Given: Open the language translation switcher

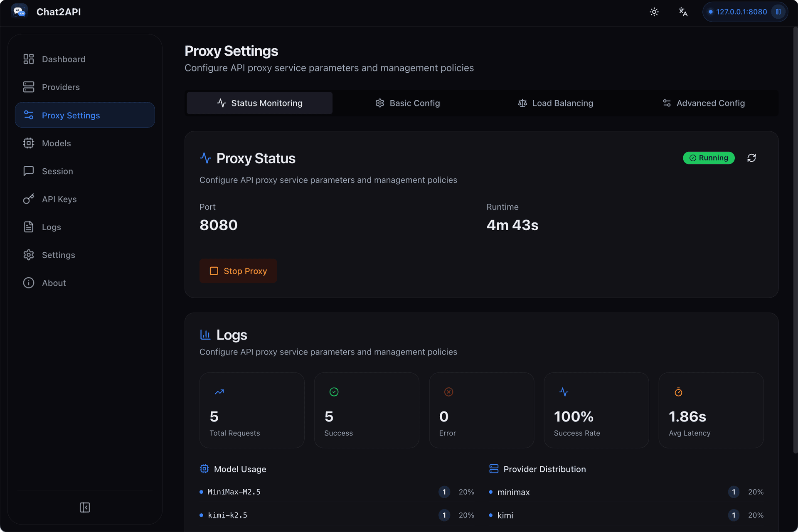Looking at the screenshot, I should click(x=683, y=12).
